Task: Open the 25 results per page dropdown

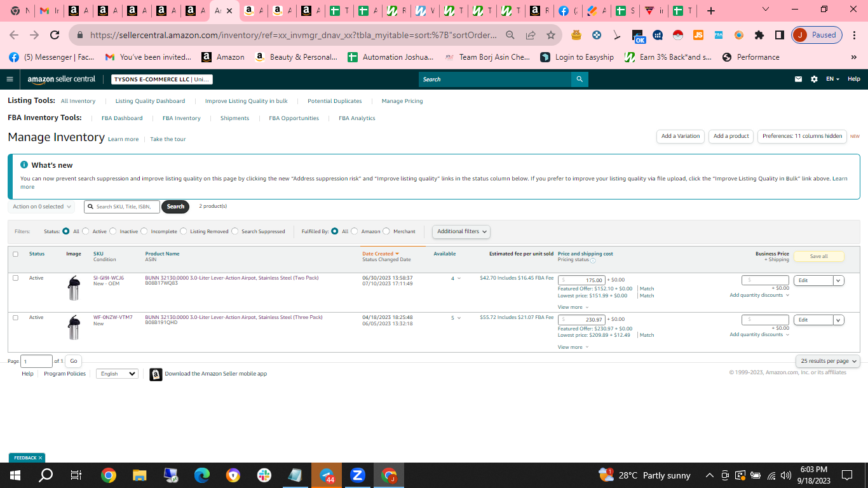Action: click(x=827, y=361)
